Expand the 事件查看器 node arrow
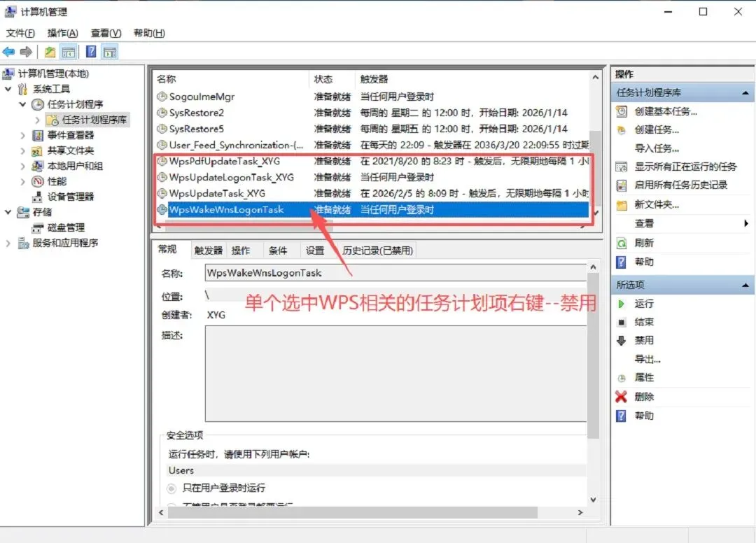This screenshot has height=543, width=756. click(22, 135)
